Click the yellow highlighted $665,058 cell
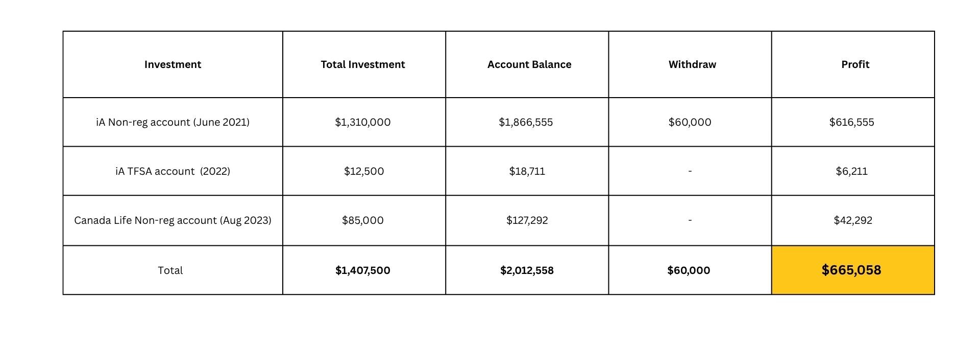The height and width of the screenshot is (345, 980). click(x=851, y=270)
